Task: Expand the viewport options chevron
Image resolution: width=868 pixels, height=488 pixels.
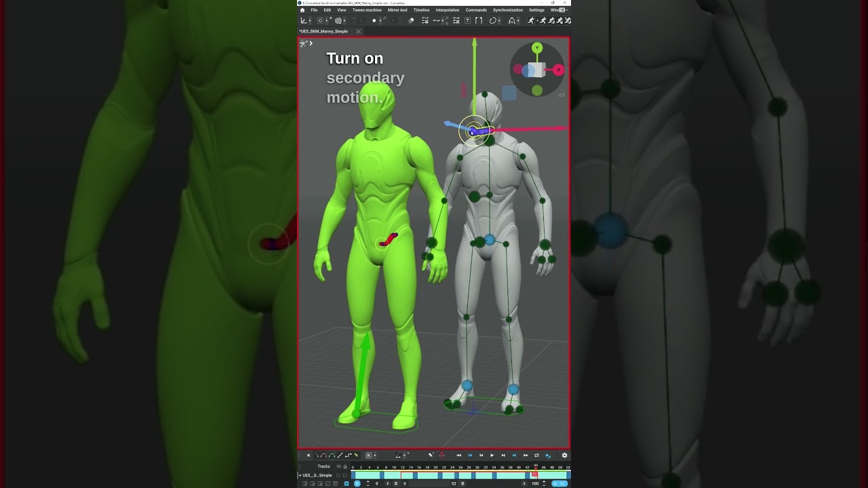Action: (x=311, y=43)
